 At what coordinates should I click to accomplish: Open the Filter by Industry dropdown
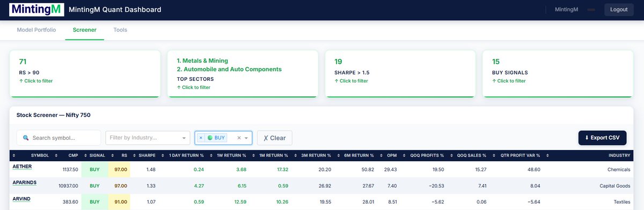pyautogui.click(x=148, y=138)
